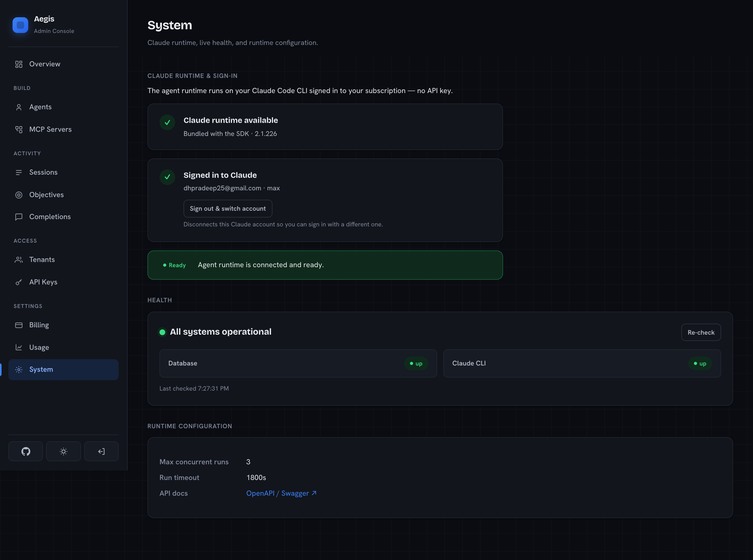This screenshot has width=753, height=560.
Task: Open Completions chat icon
Action: point(19,217)
